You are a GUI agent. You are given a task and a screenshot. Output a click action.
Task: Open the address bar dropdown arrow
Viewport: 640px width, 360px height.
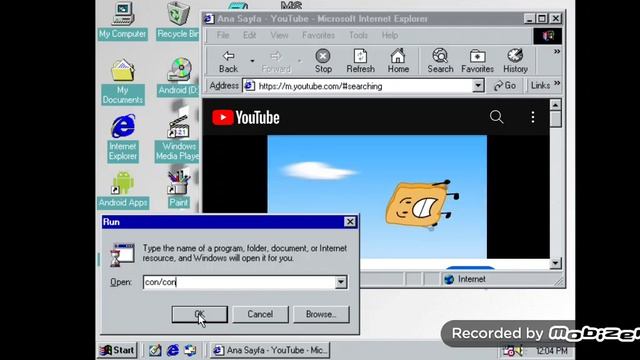(x=478, y=86)
